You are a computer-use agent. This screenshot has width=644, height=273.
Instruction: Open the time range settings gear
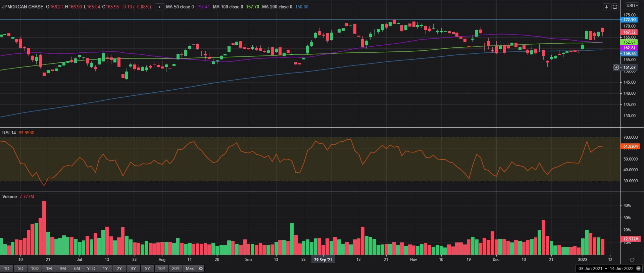point(201,268)
